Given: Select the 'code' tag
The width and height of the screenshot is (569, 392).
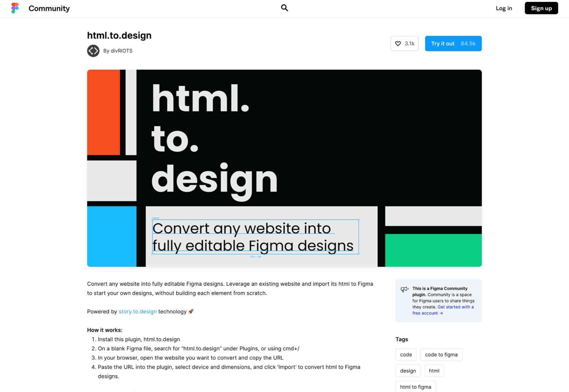Looking at the screenshot, I should pos(406,355).
